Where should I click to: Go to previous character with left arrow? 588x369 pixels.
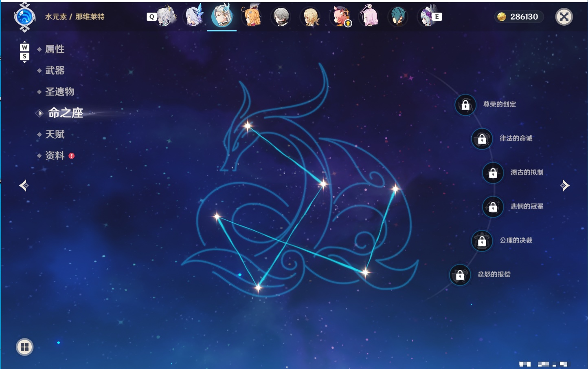[24, 186]
